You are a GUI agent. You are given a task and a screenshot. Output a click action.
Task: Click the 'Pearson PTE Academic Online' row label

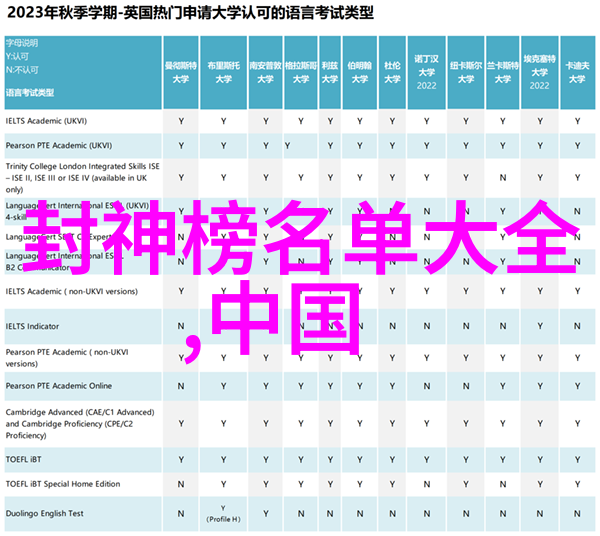59,386
